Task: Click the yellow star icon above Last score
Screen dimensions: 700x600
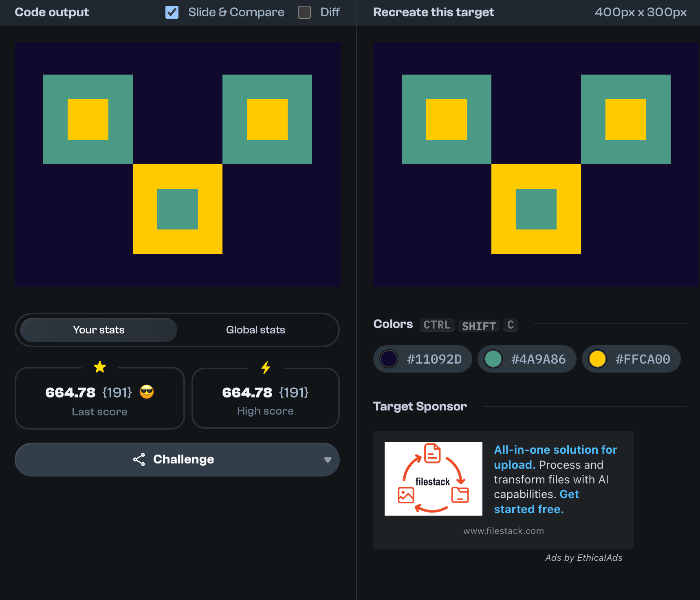Action: tap(100, 367)
